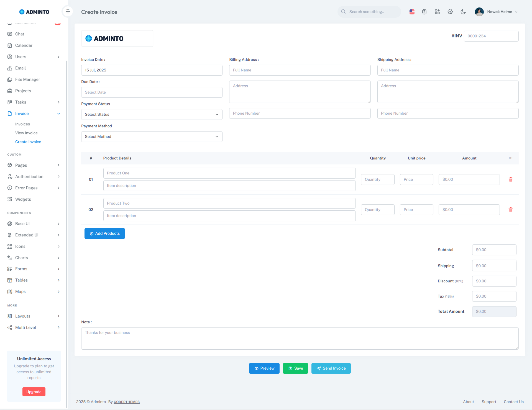This screenshot has height=410, width=532.
Task: Open the CODERTHEMES footer link
Action: click(x=127, y=402)
